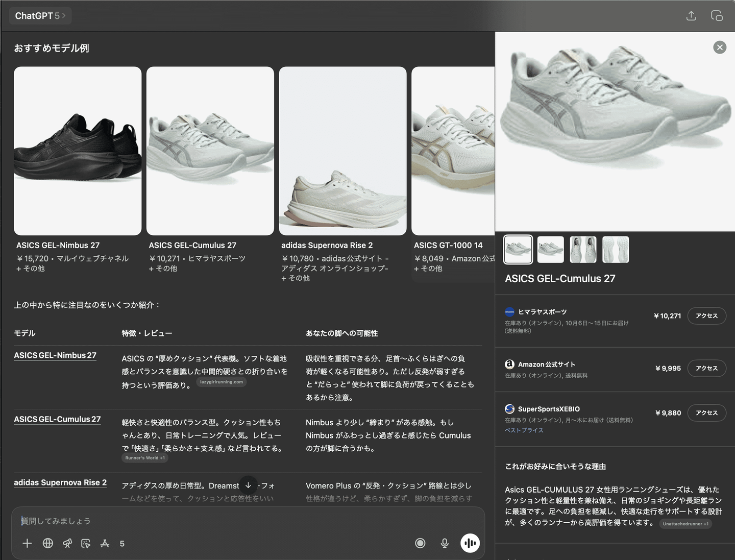Click the telescope deep research icon
This screenshot has width=735, height=560.
click(x=67, y=544)
